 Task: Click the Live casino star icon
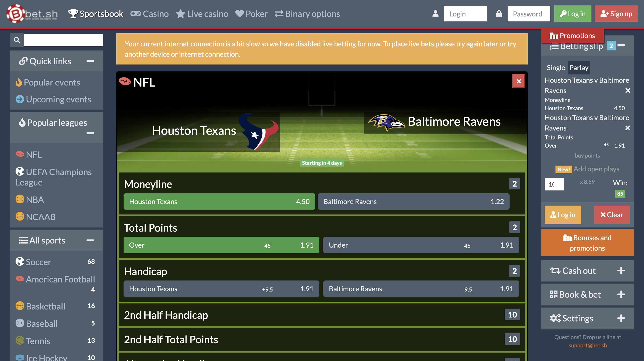click(x=180, y=14)
